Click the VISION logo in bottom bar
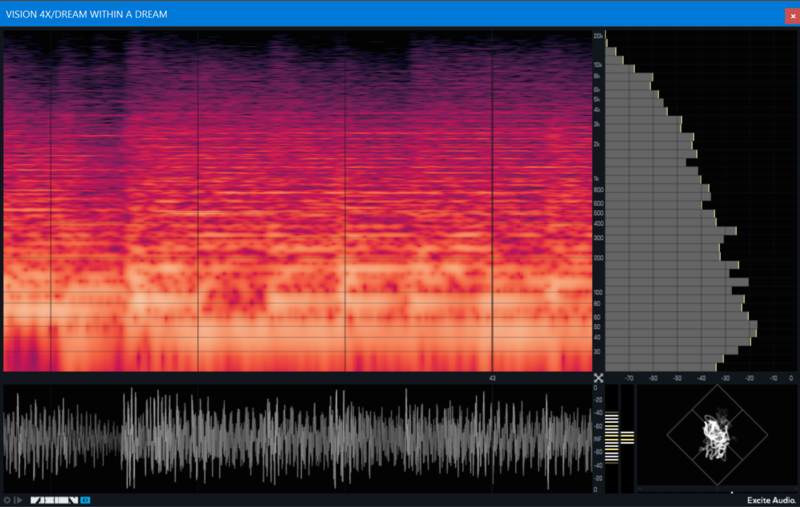The height and width of the screenshot is (507, 800). (54, 499)
